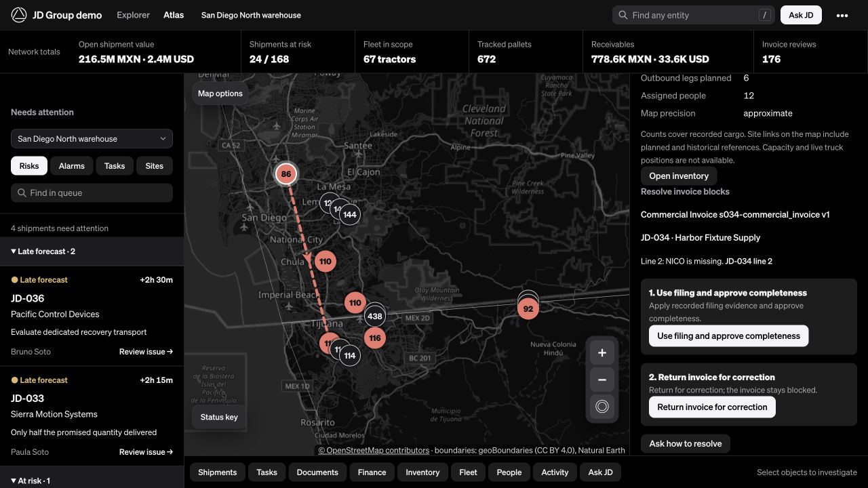Image resolution: width=868 pixels, height=488 pixels.
Task: Open JD-033 shipment card title
Action: [28, 399]
